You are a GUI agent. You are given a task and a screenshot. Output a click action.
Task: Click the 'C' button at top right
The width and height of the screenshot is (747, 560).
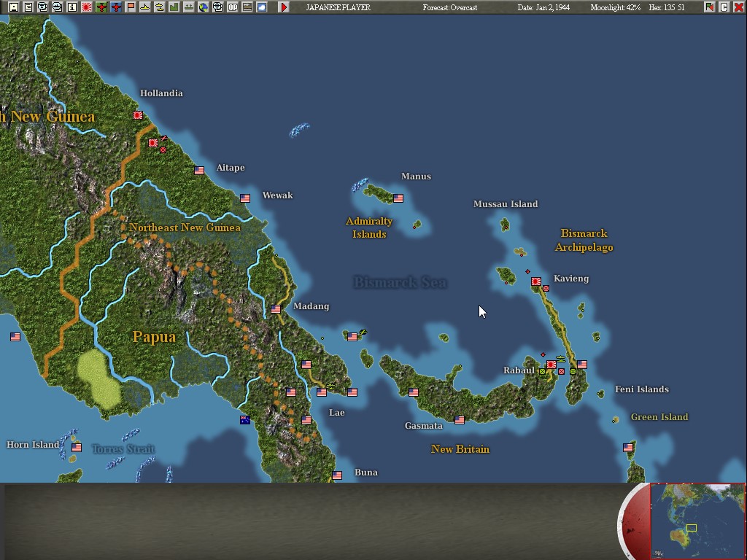(724, 7)
